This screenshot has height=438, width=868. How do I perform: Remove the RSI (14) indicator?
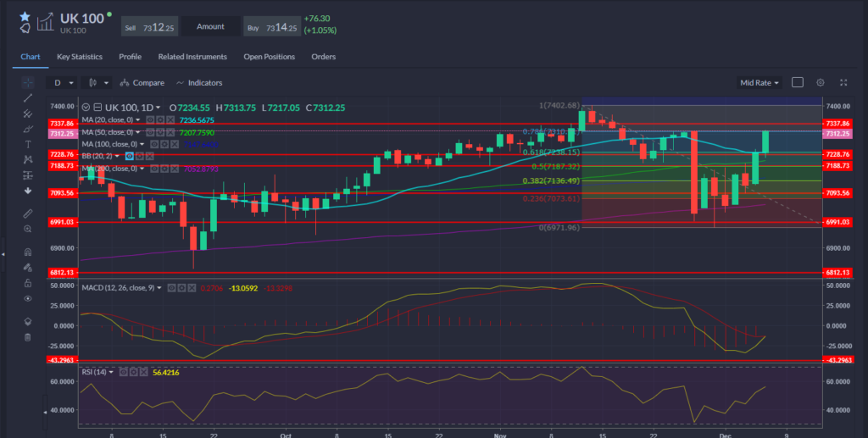[x=143, y=372]
